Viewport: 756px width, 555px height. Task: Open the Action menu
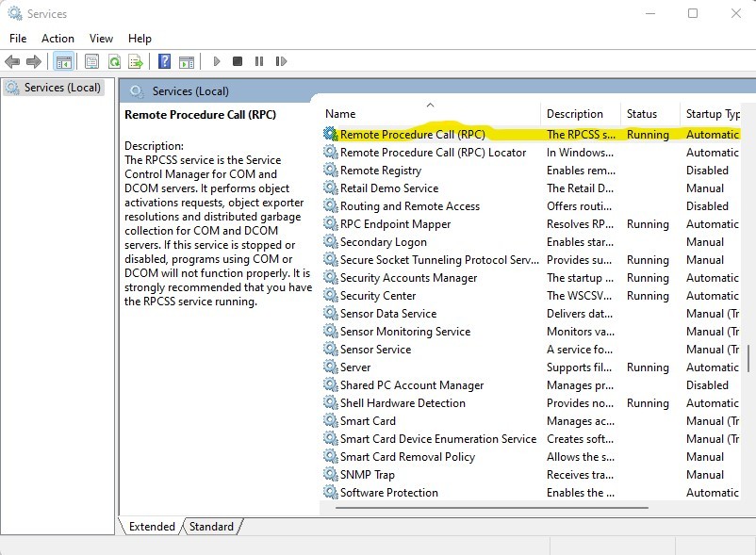[58, 39]
